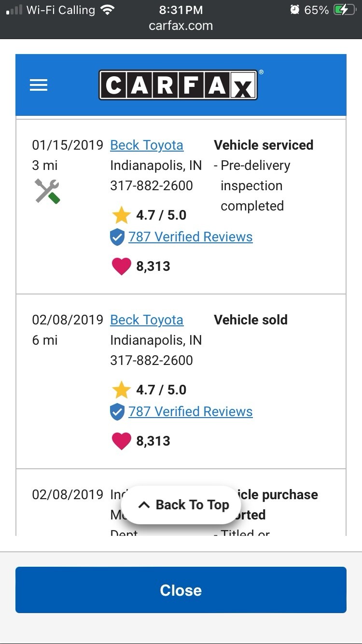This screenshot has height=644, width=362.
Task: Click the service wrench tools icon
Action: tap(47, 191)
